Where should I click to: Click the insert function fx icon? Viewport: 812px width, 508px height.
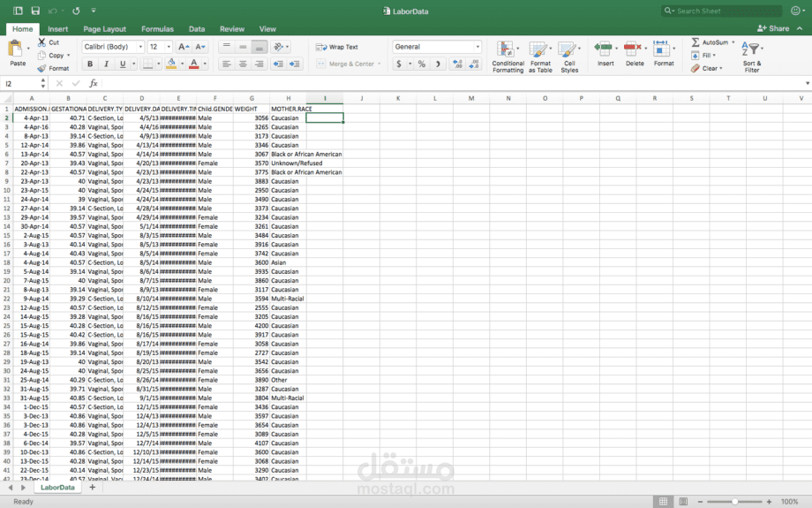tap(94, 83)
